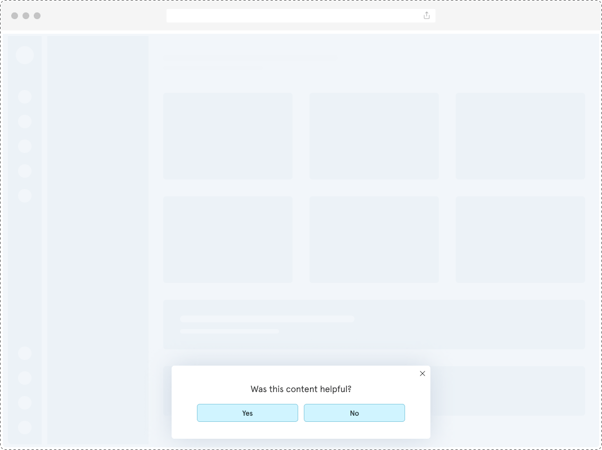This screenshot has height=450, width=602.
Task: Click the share icon in address bar
Action: [x=427, y=15]
